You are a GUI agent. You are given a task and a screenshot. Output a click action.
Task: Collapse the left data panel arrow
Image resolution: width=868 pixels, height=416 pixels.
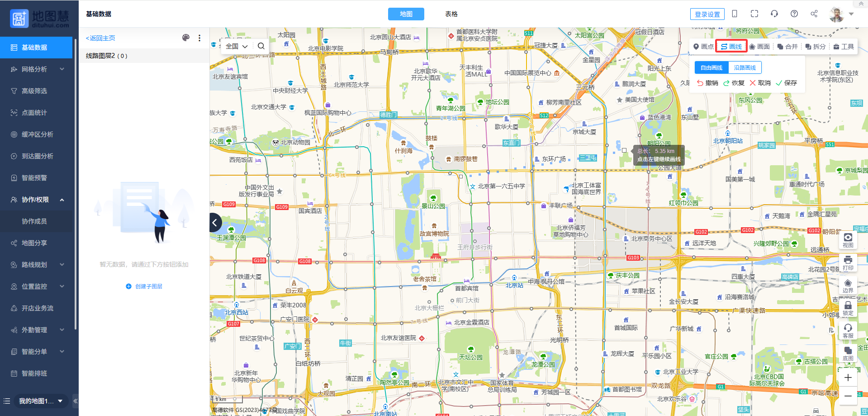pyautogui.click(x=215, y=222)
